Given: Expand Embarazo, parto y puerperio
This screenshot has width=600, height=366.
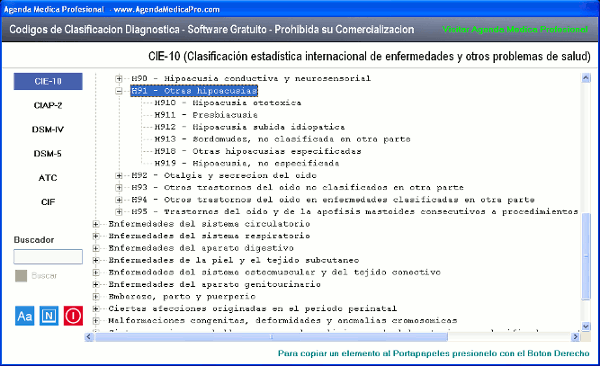Looking at the screenshot, I should pyautogui.click(x=96, y=296).
